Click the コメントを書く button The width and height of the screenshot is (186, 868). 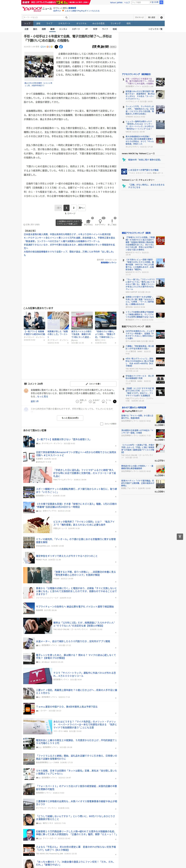click(93, 384)
